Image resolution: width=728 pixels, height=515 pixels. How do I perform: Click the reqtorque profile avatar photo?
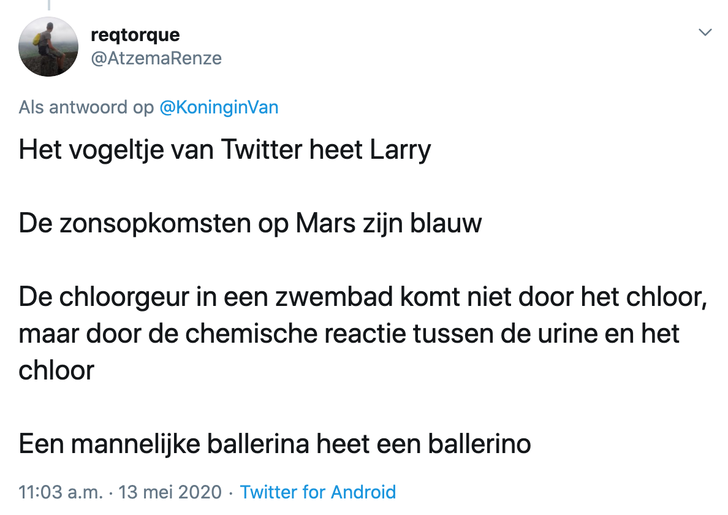tap(48, 47)
